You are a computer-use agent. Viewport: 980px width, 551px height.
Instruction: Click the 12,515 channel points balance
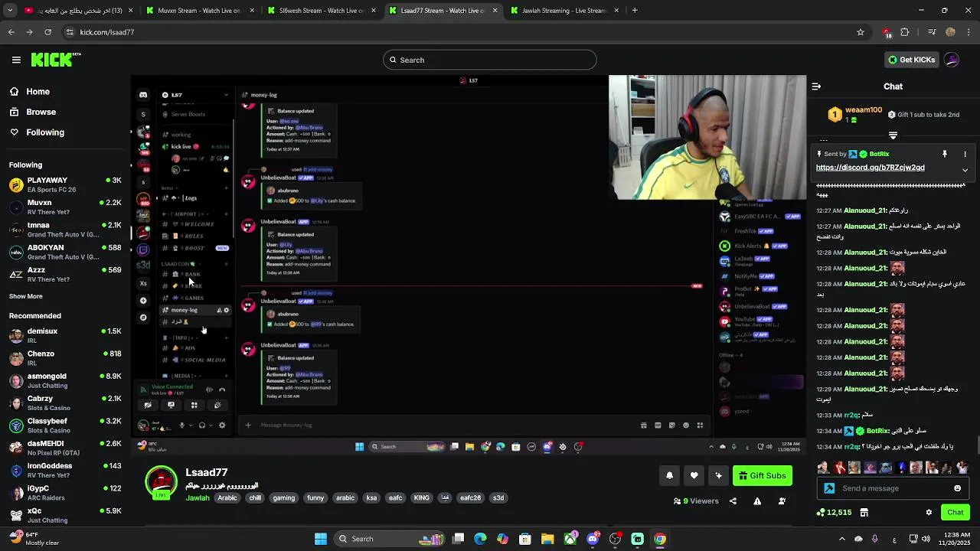pos(835,512)
